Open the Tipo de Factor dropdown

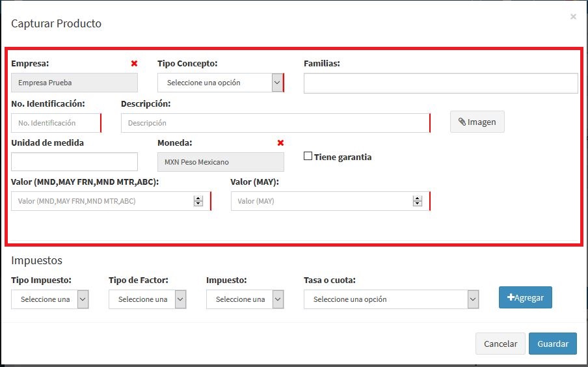[x=147, y=299]
